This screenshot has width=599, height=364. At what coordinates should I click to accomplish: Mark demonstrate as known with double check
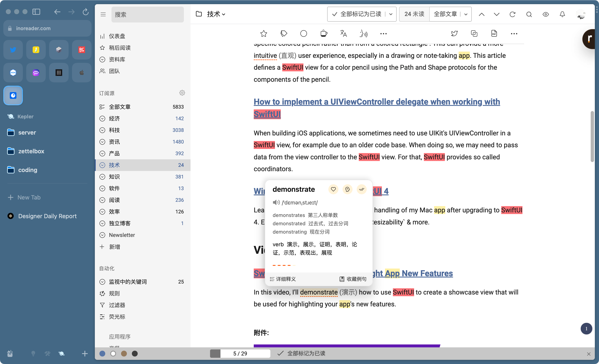(x=361, y=189)
